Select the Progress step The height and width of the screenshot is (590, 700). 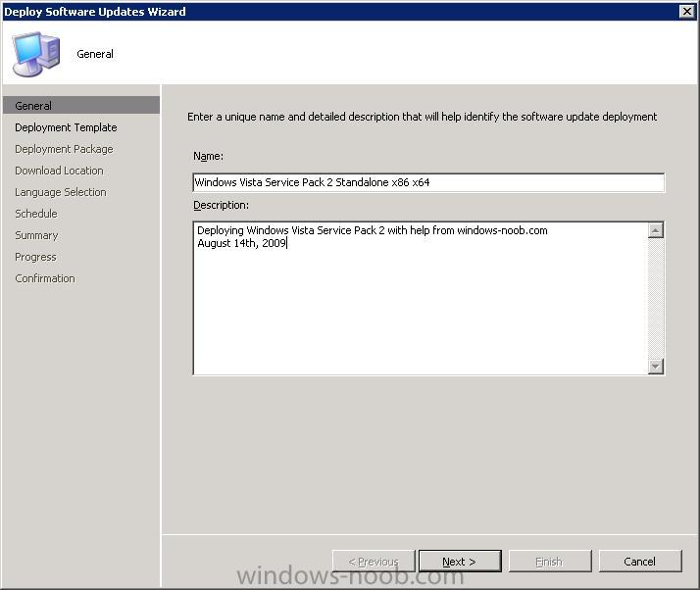click(35, 257)
